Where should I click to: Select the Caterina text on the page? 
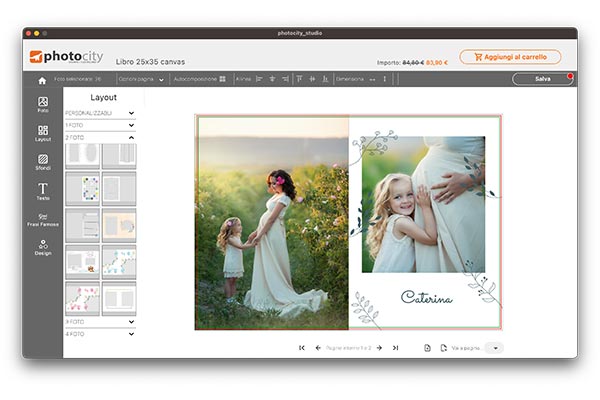coord(427,297)
